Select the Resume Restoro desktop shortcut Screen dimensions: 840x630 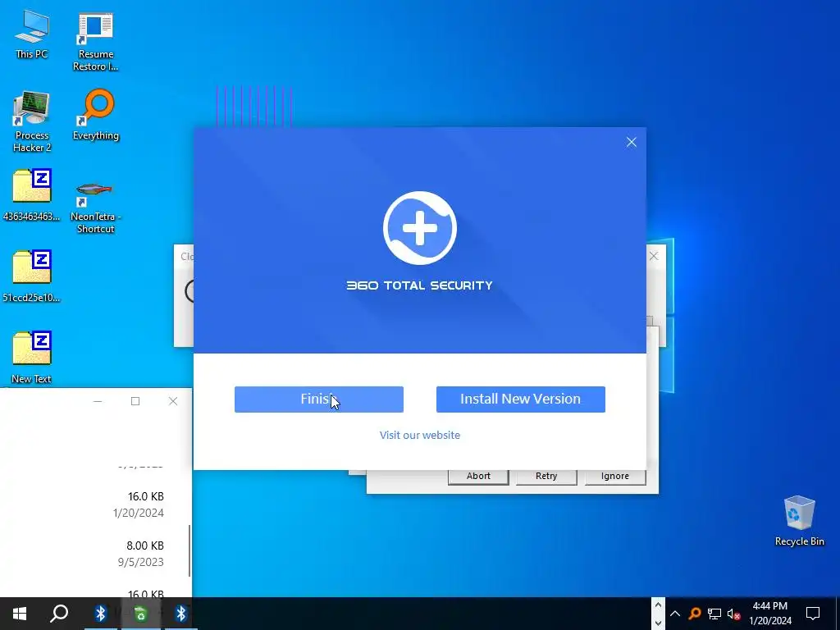pos(95,42)
